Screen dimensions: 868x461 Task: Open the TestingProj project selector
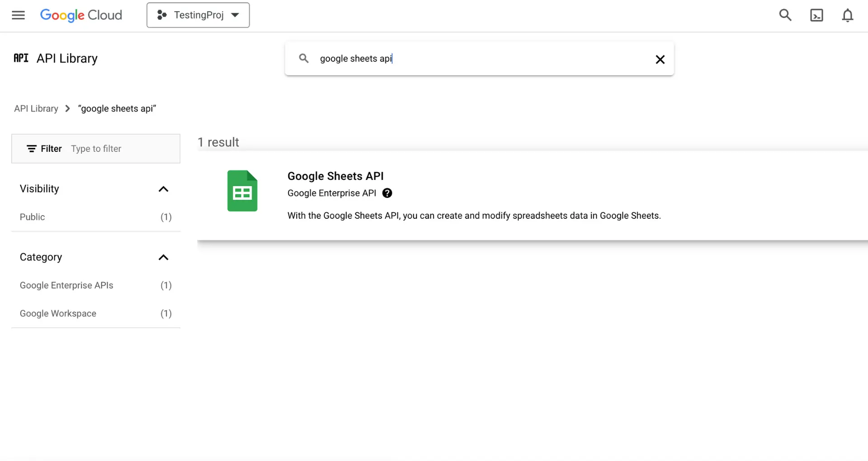pos(198,15)
